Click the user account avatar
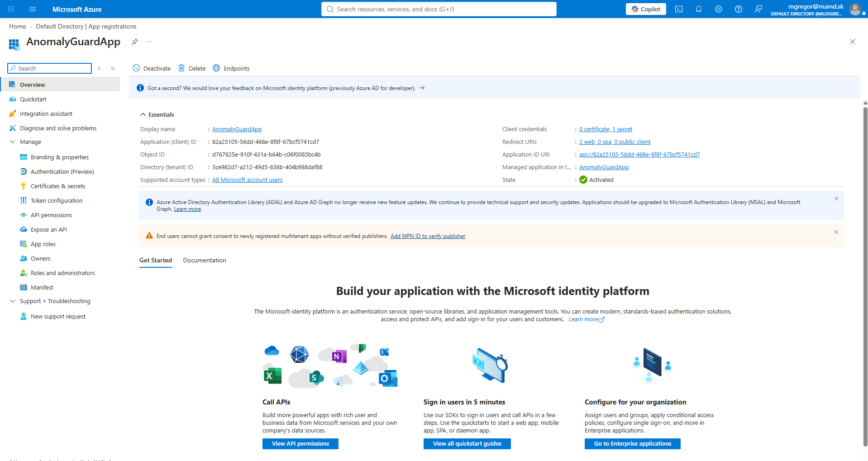The width and height of the screenshot is (868, 461). click(855, 9)
